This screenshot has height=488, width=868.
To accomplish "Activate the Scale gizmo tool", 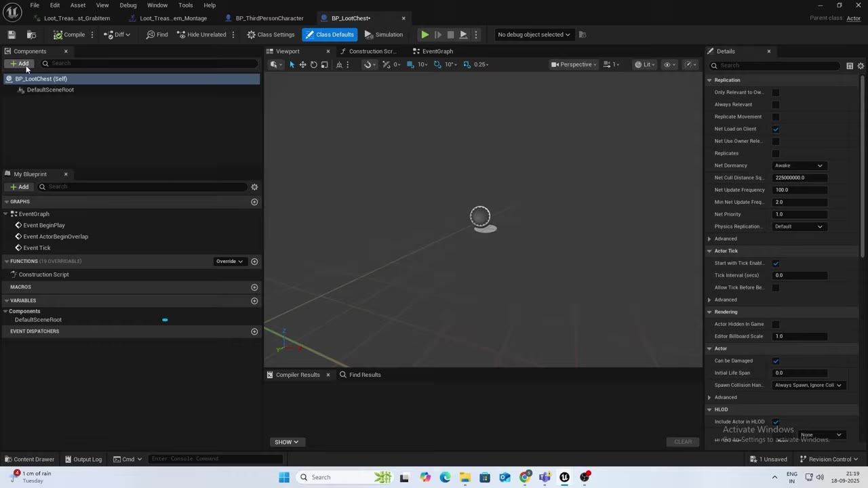I will click(324, 64).
